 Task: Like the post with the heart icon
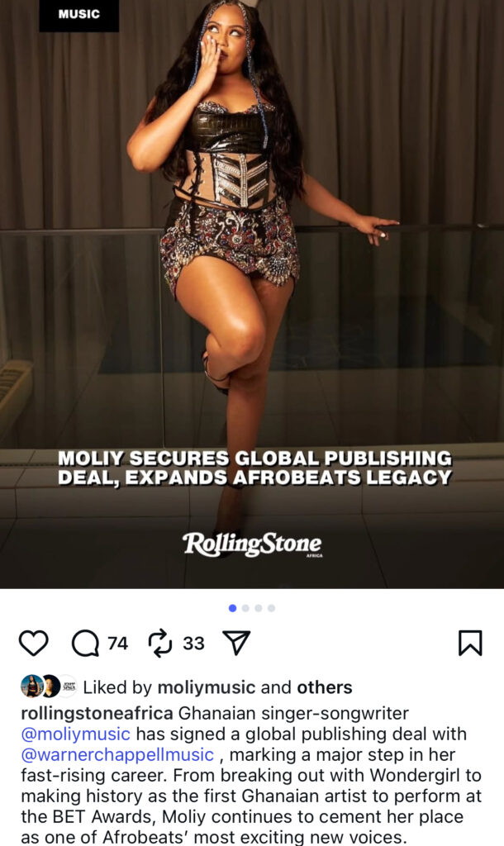pyautogui.click(x=33, y=643)
